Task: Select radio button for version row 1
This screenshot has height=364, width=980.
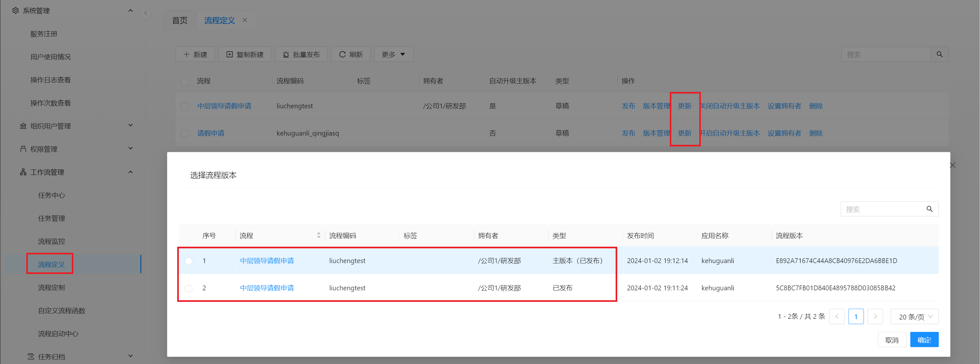Action: 189,261
